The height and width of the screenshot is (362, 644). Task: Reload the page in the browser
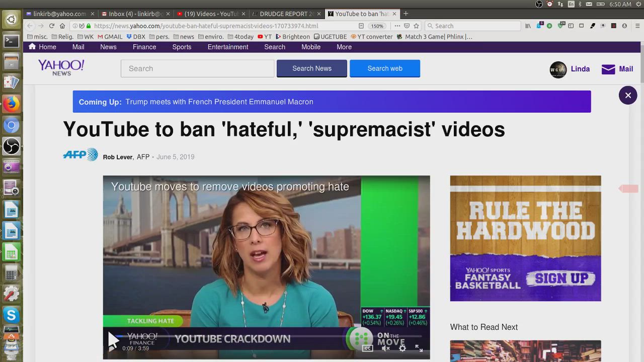[x=51, y=26]
